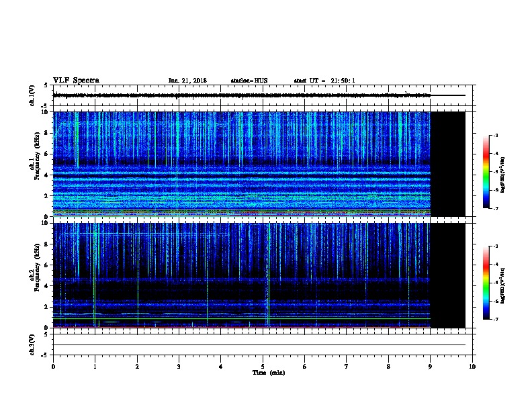Click the ch.2 spectrogram color bar
This screenshot has width=532, height=411.
(x=486, y=283)
